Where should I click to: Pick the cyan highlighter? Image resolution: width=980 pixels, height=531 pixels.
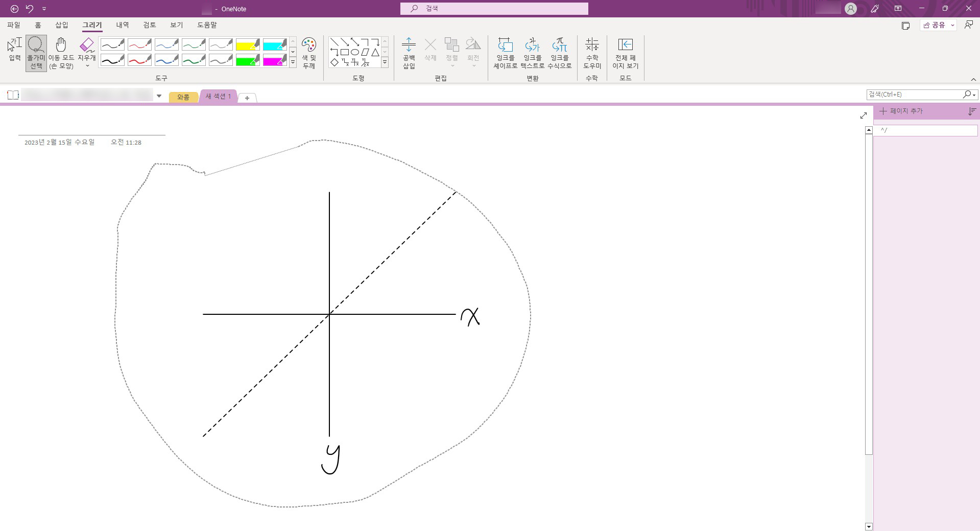pyautogui.click(x=275, y=45)
